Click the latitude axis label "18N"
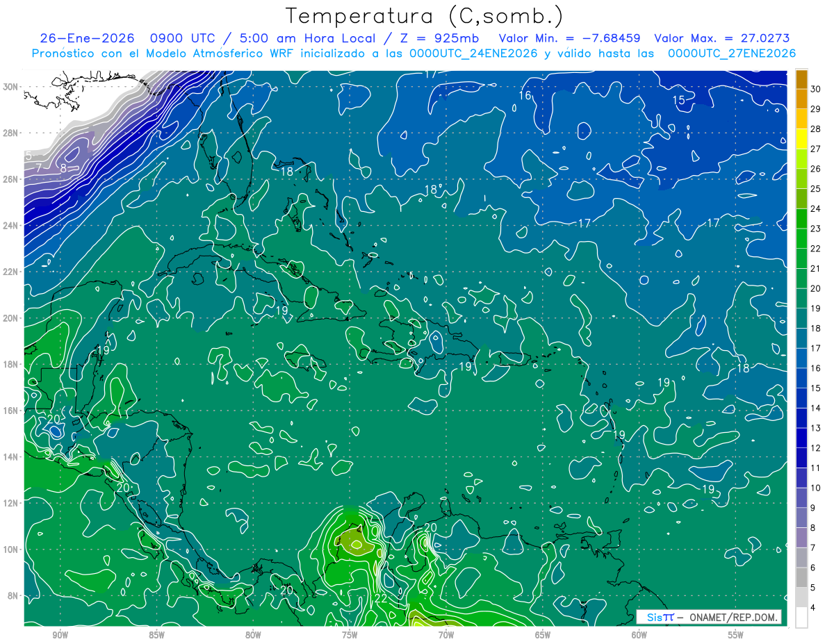The image size is (834, 644). [11, 364]
